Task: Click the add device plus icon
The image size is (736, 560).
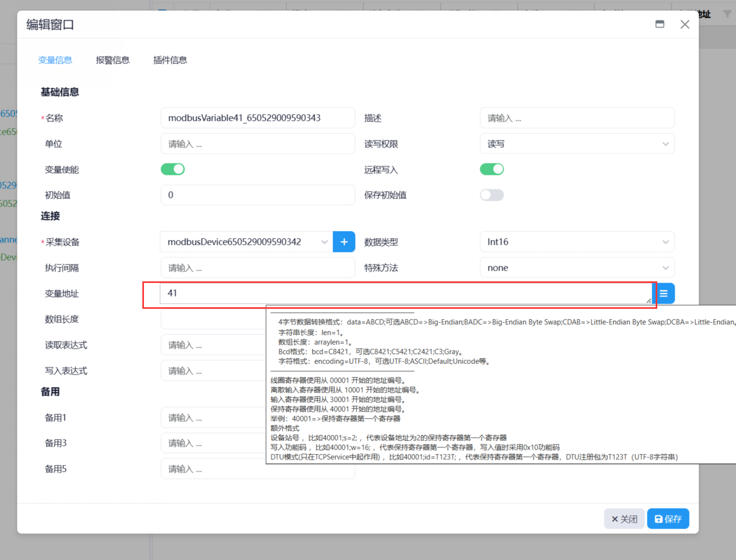Action: [x=343, y=241]
